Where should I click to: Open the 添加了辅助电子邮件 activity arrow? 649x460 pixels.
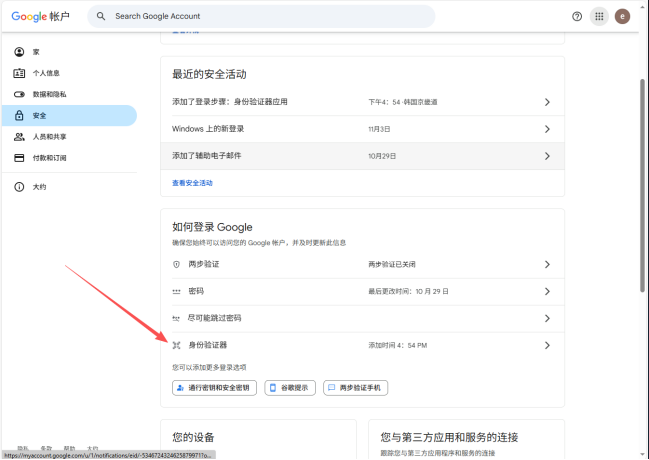click(547, 156)
